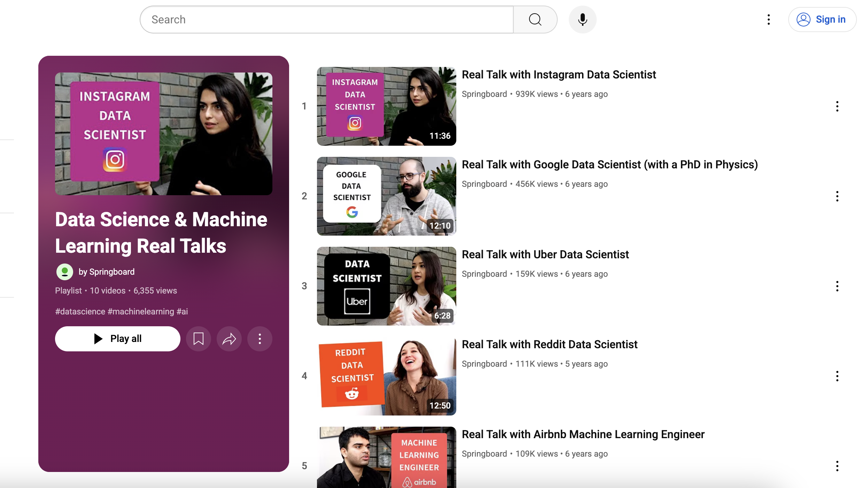The height and width of the screenshot is (488, 868).
Task: Click the 12:10 duration badge
Action: (440, 226)
